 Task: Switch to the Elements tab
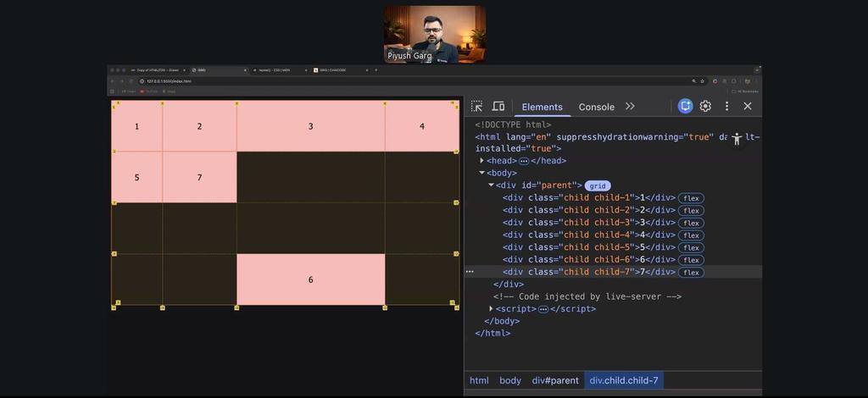(542, 108)
